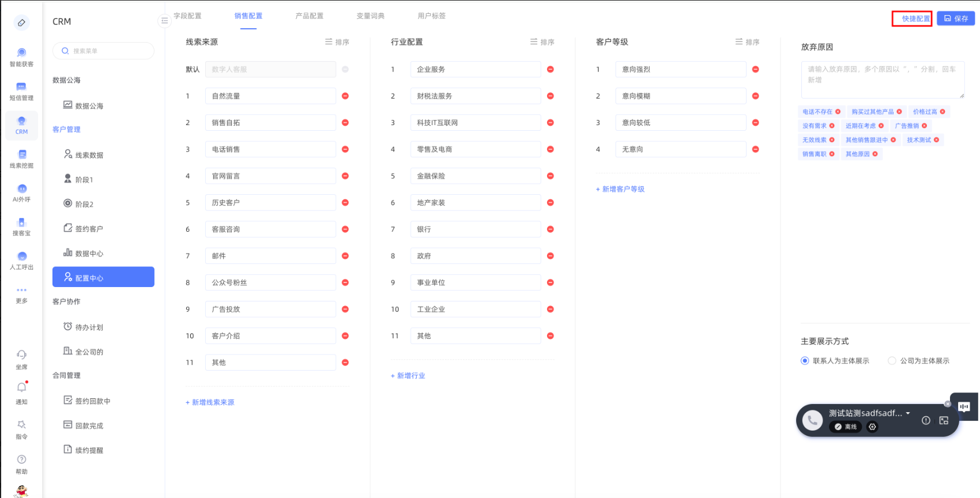Click the 放弃原因 input text area
Viewport: 980px width, 498px height.
point(882,80)
